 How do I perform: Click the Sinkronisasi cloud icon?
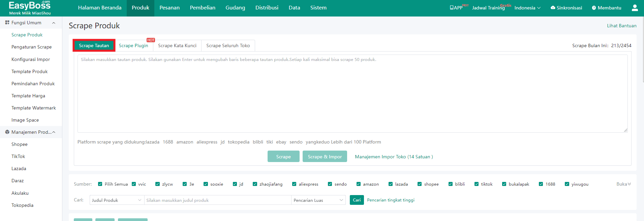tap(553, 8)
